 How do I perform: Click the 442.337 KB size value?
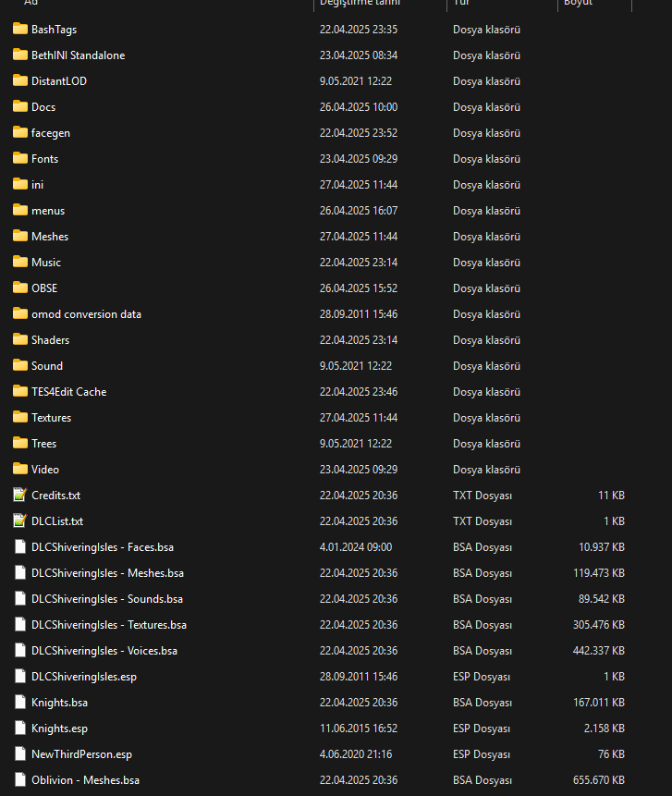[599, 651]
